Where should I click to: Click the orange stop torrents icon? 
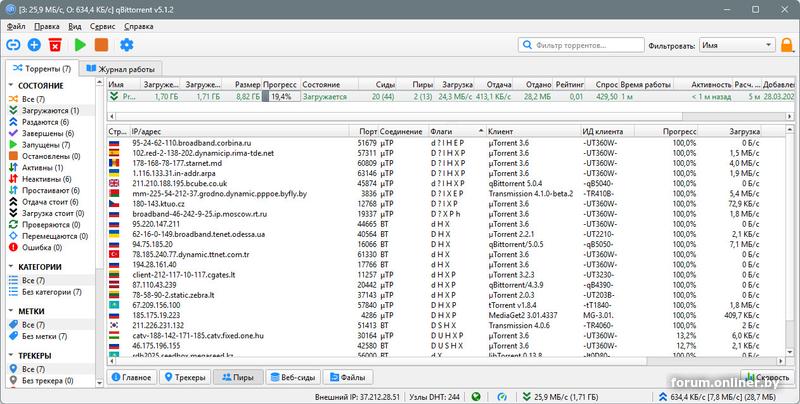[x=101, y=45]
